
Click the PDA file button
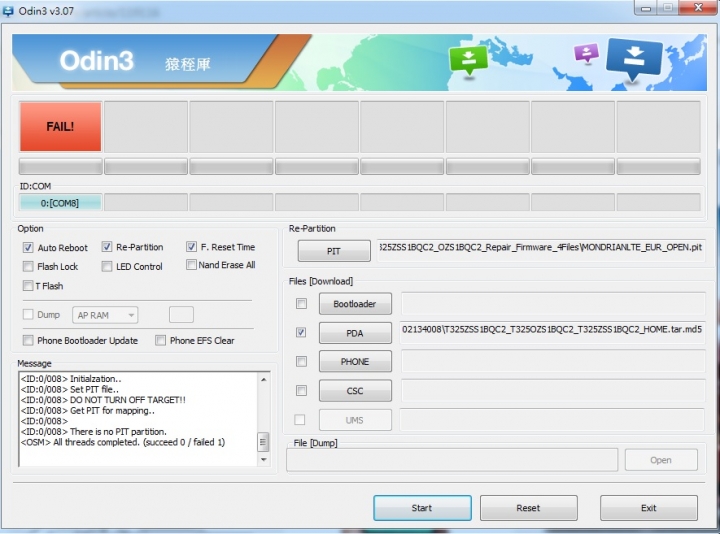click(355, 333)
